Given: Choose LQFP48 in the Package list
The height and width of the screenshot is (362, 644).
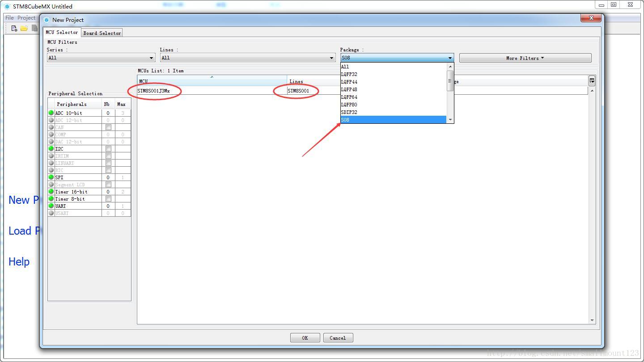Looking at the screenshot, I should tap(394, 89).
